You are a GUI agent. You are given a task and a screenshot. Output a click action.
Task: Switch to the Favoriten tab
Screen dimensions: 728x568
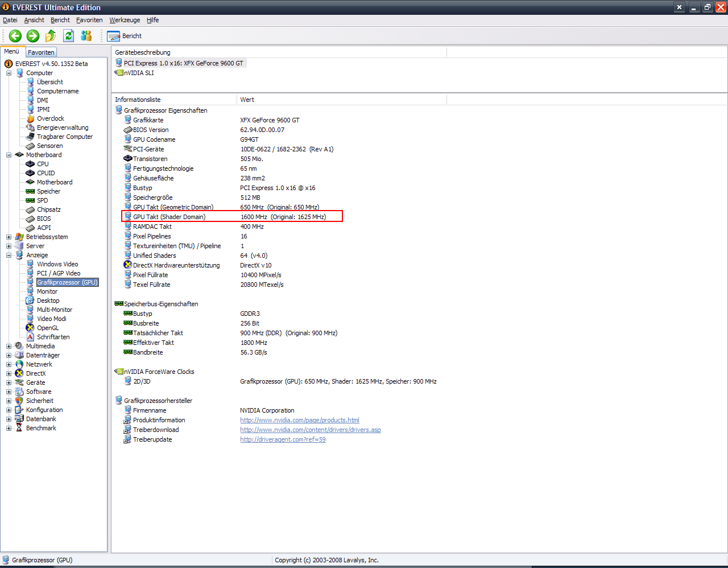coord(41,52)
